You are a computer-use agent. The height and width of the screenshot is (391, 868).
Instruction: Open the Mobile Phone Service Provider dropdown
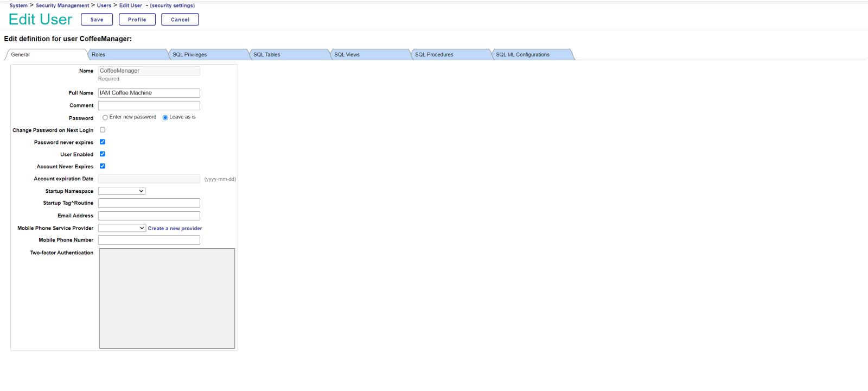122,228
